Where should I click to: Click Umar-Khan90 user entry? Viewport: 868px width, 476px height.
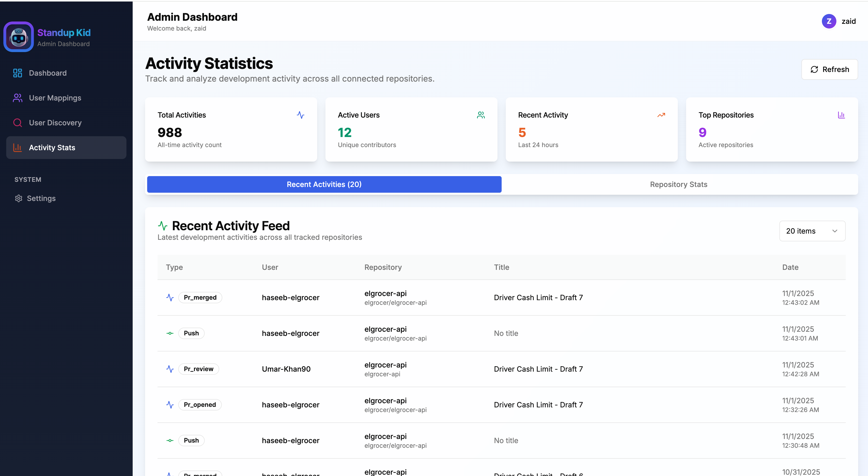286,369
